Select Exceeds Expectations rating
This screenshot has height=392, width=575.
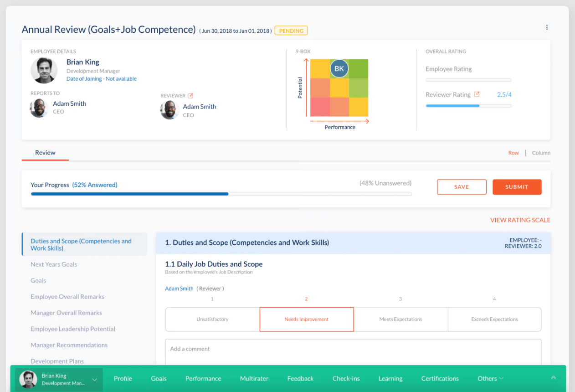(494, 319)
